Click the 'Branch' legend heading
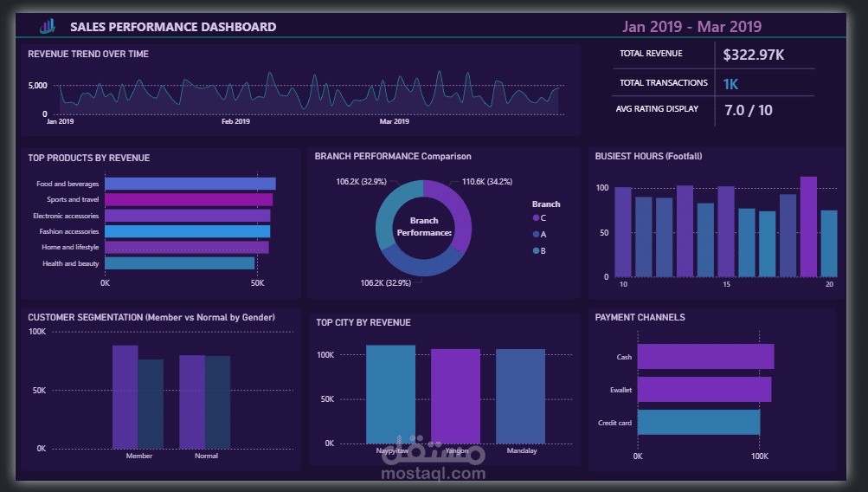The width and height of the screenshot is (868, 492). (546, 204)
